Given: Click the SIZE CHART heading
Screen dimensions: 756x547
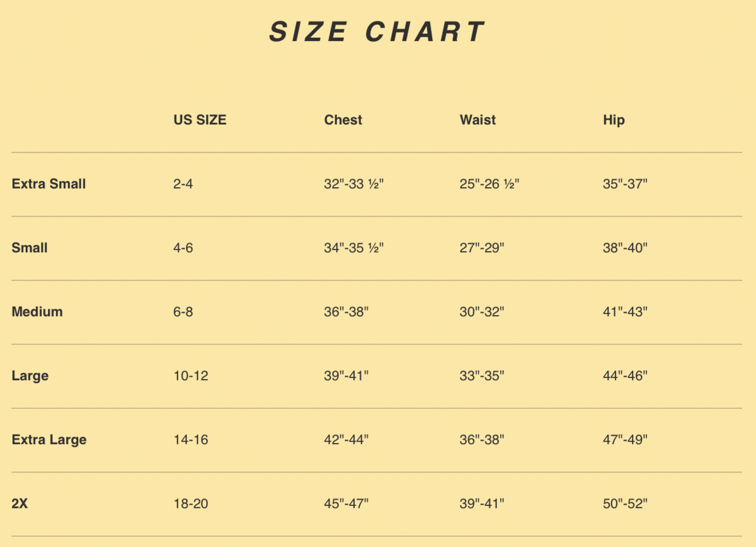Looking at the screenshot, I should coord(377,32).
